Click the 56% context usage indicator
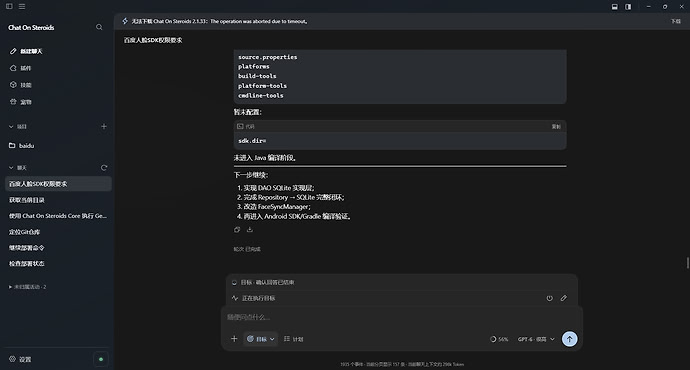The image size is (690, 370). (499, 339)
